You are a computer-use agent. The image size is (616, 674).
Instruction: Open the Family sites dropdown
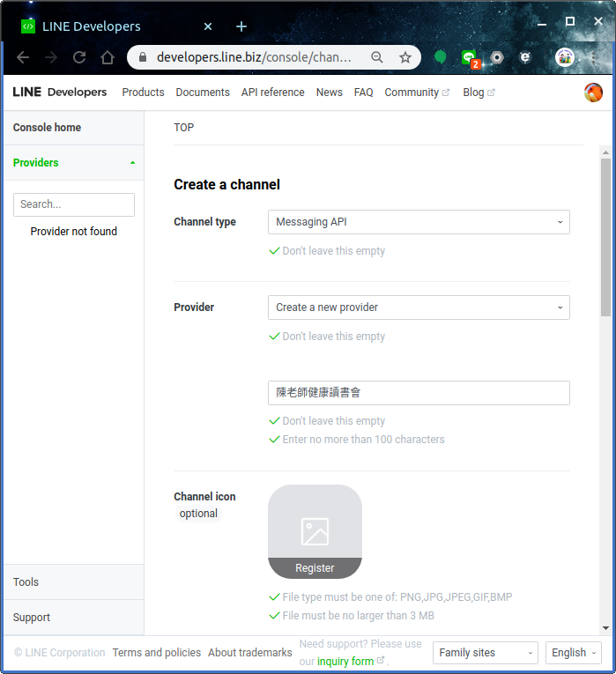coord(486,653)
